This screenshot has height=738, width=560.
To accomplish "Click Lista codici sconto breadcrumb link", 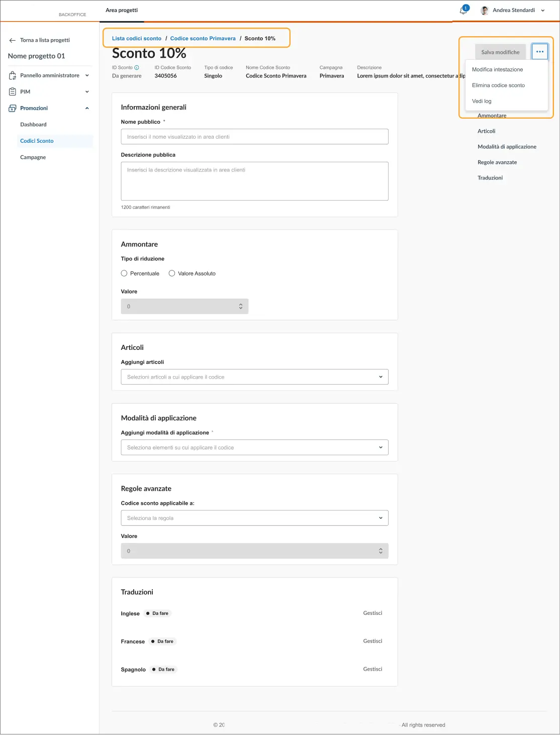I will [x=137, y=38].
